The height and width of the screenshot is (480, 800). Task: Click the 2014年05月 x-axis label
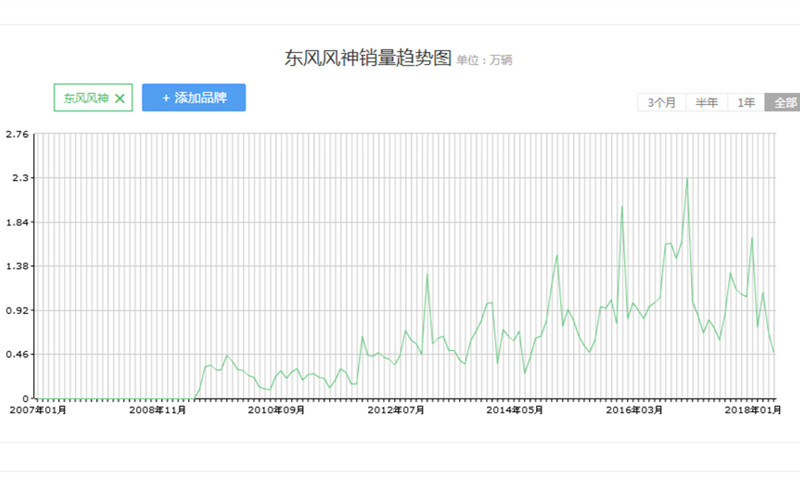pos(515,409)
